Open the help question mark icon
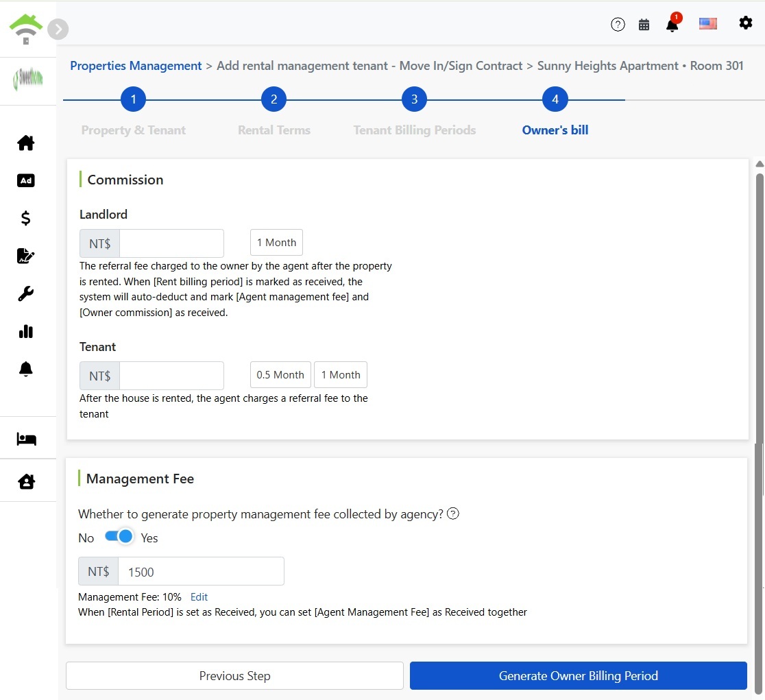This screenshot has height=700, width=765. tap(618, 25)
